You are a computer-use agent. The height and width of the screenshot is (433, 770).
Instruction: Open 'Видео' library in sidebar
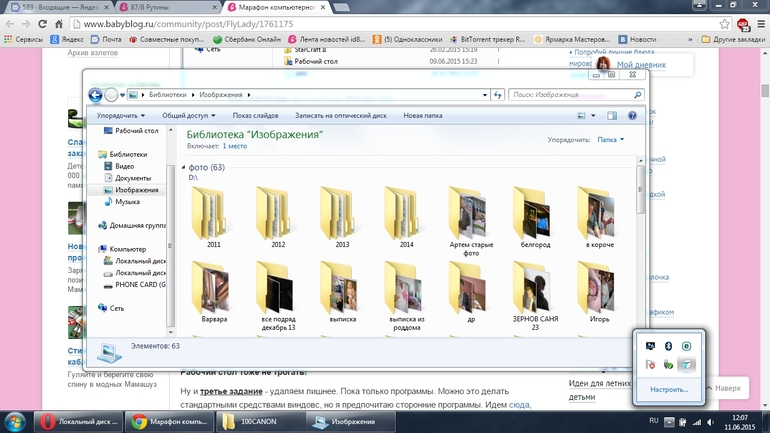(119, 166)
